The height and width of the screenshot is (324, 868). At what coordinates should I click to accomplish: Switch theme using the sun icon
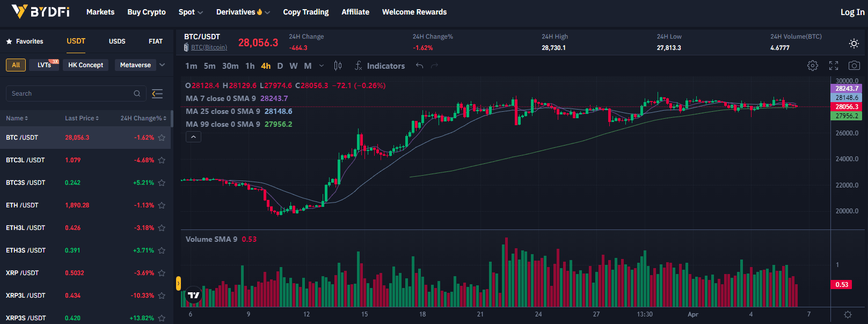854,44
